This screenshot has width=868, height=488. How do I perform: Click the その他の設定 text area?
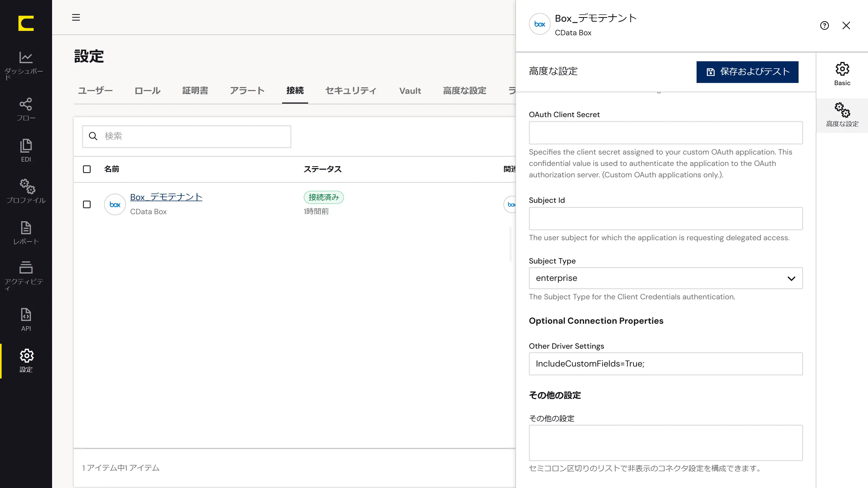(665, 443)
